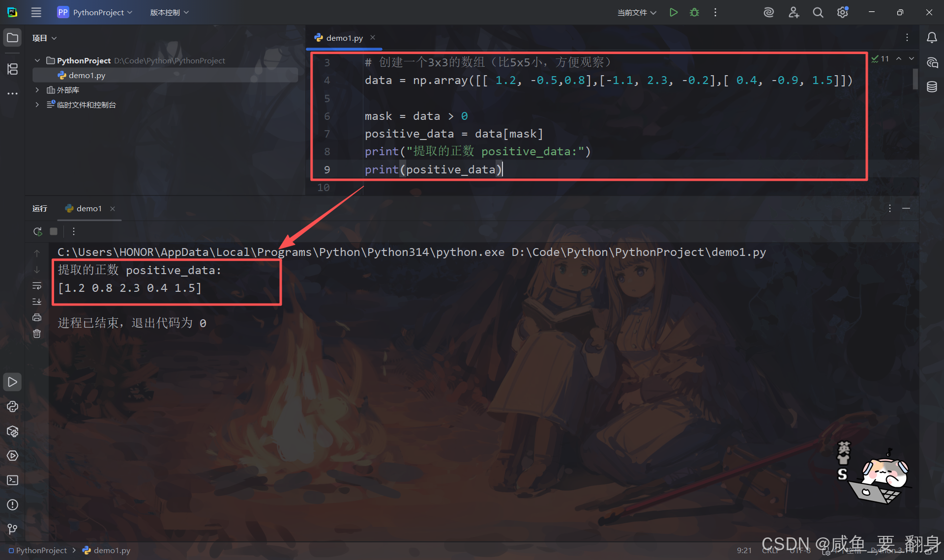Open the Database tool window icon

point(932,87)
